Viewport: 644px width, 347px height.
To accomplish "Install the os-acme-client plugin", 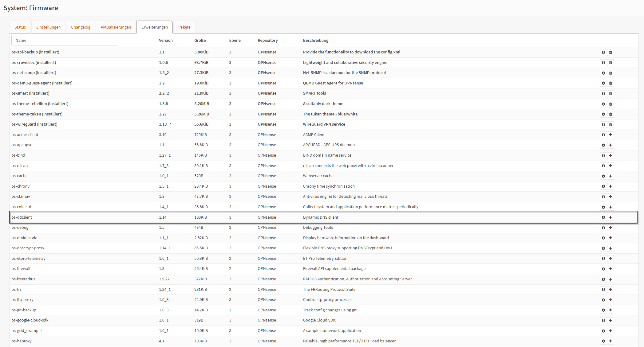I will (x=610, y=135).
